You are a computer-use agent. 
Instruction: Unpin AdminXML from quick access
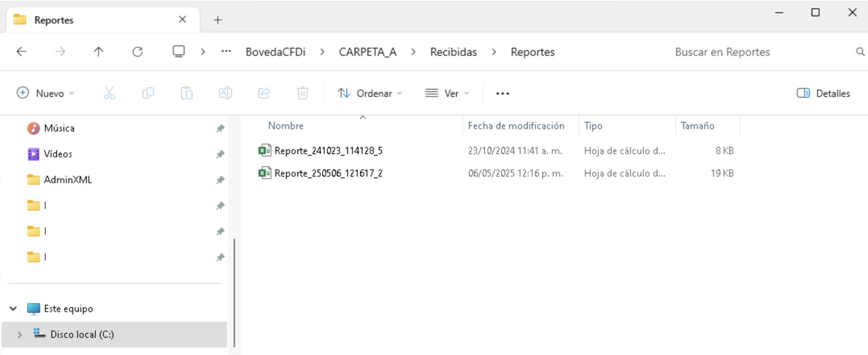220,180
